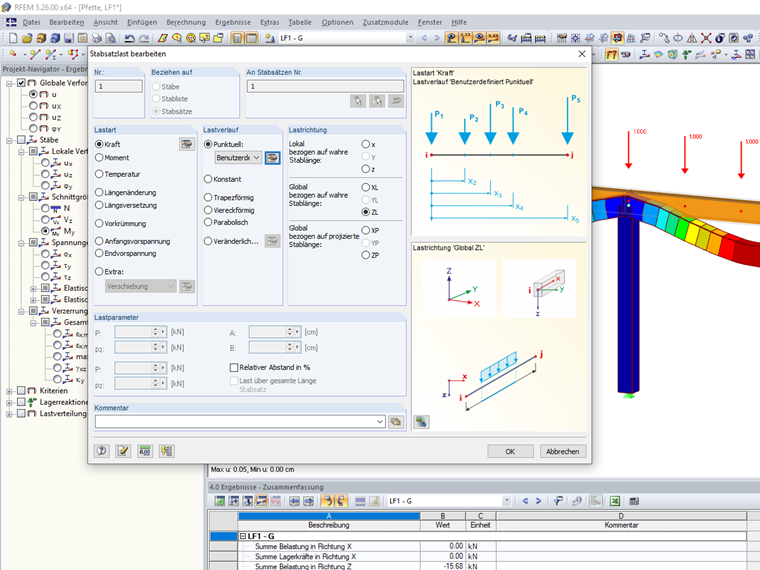Open LF1 - G dropdown in results toolbar
The height and width of the screenshot is (570, 760).
point(507,501)
